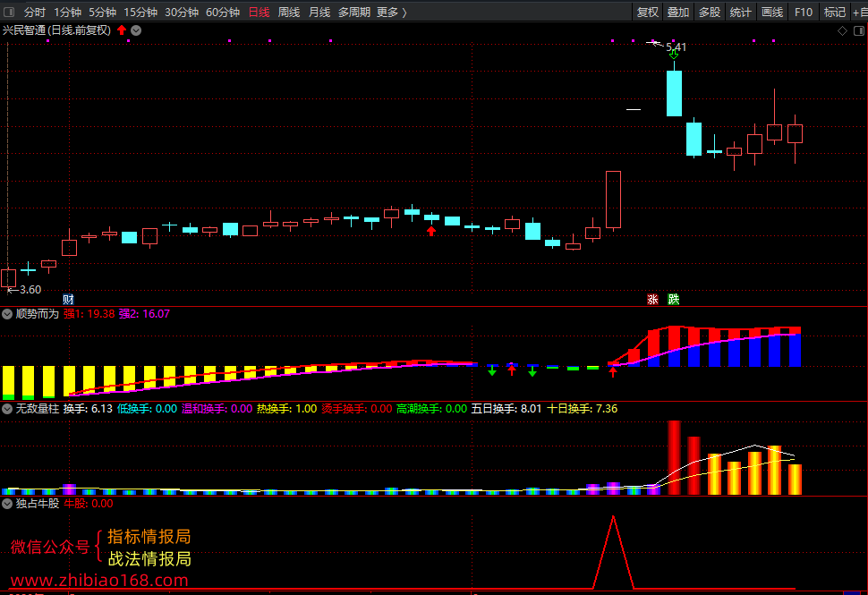The width and height of the screenshot is (868, 595).
Task: Click the 多股 multi-stock button
Action: pos(709,13)
